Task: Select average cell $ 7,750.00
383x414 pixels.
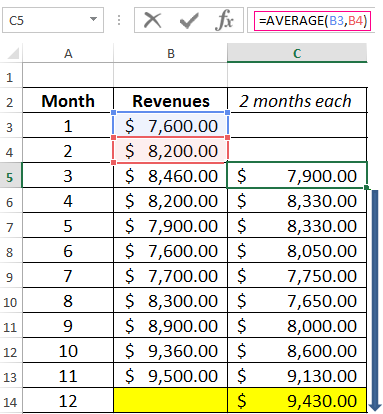Action: (x=297, y=275)
